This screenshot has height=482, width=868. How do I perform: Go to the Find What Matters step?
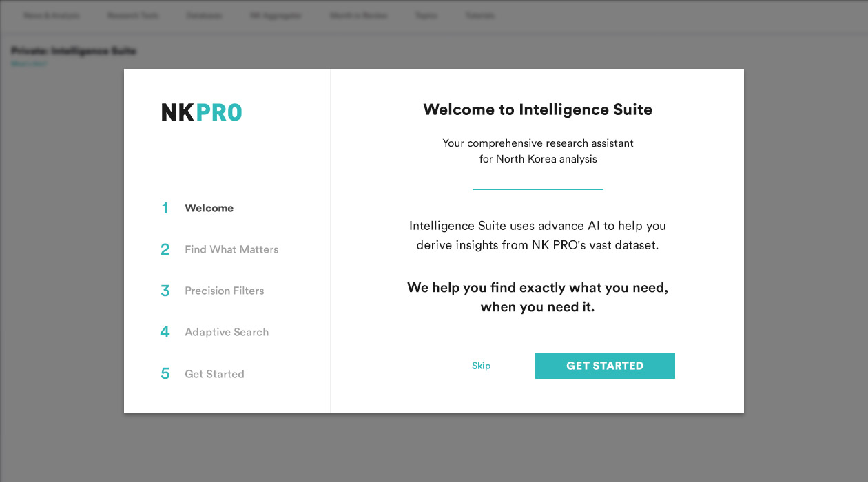tap(231, 249)
